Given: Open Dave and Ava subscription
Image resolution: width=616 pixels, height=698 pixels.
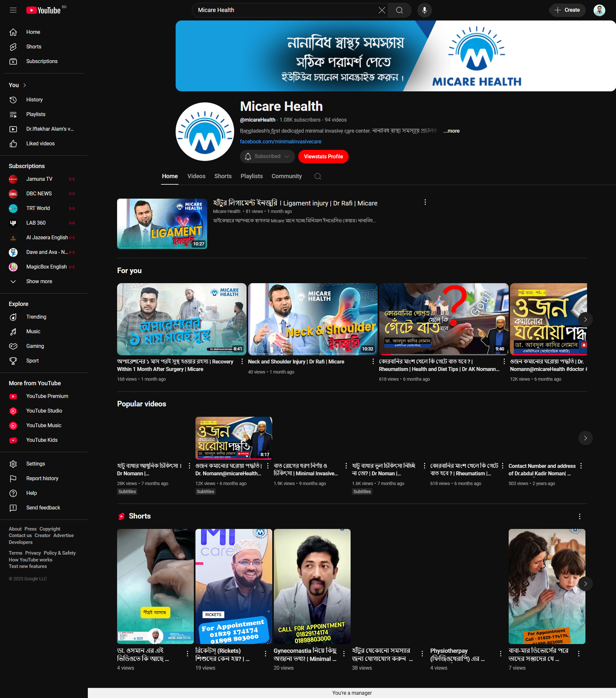Looking at the screenshot, I should (x=44, y=252).
